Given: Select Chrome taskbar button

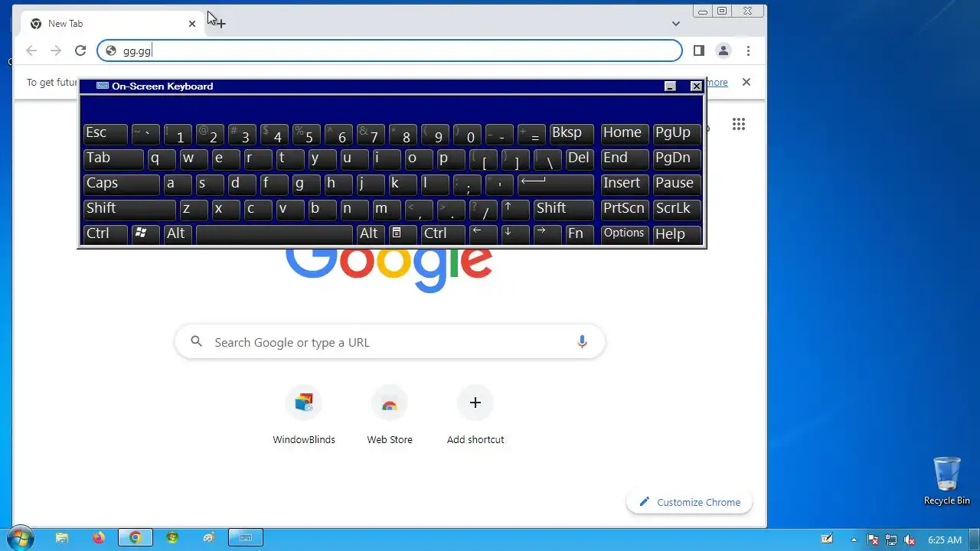Looking at the screenshot, I should point(136,538).
